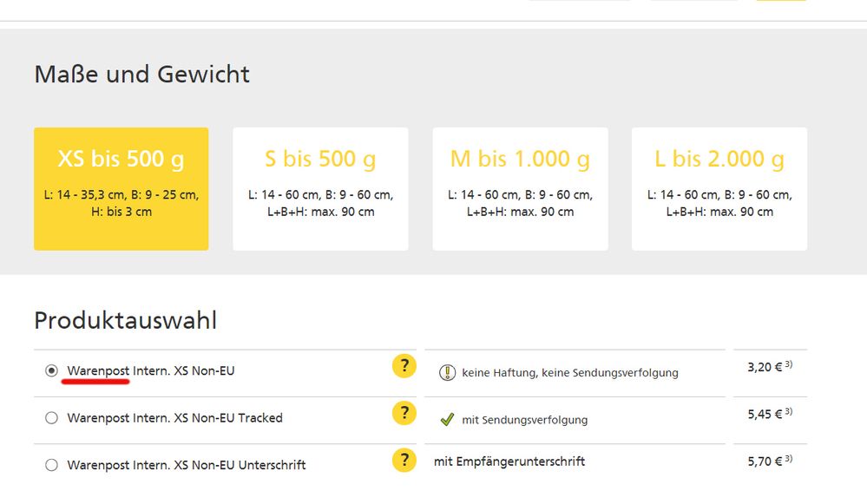Click green checkmark next to mit Sendungsverfolgung
867x504 pixels.
447,420
